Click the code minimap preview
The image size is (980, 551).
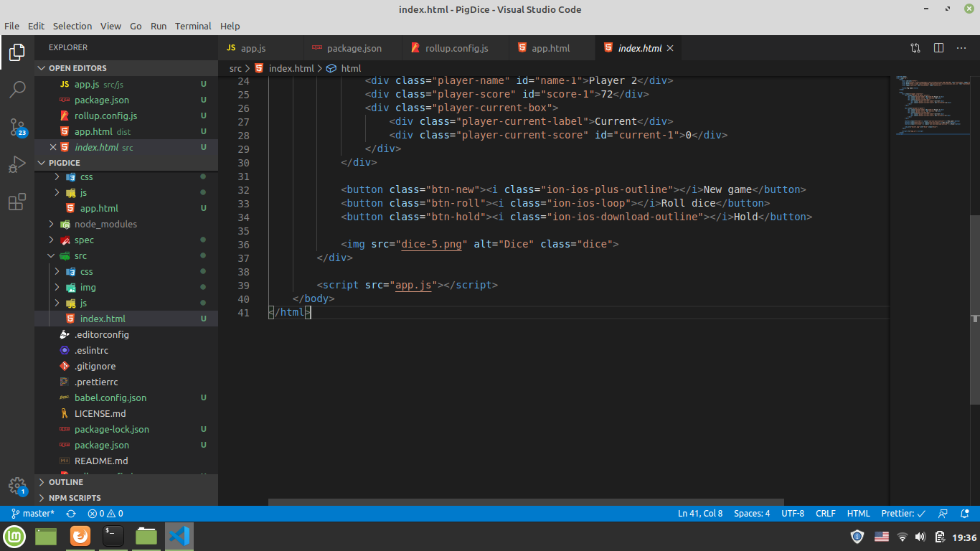[x=929, y=104]
